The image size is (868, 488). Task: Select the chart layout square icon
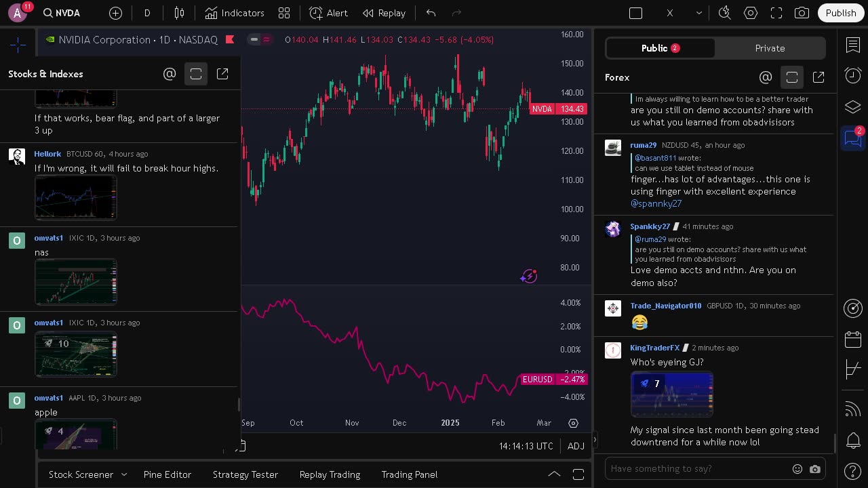[635, 13]
